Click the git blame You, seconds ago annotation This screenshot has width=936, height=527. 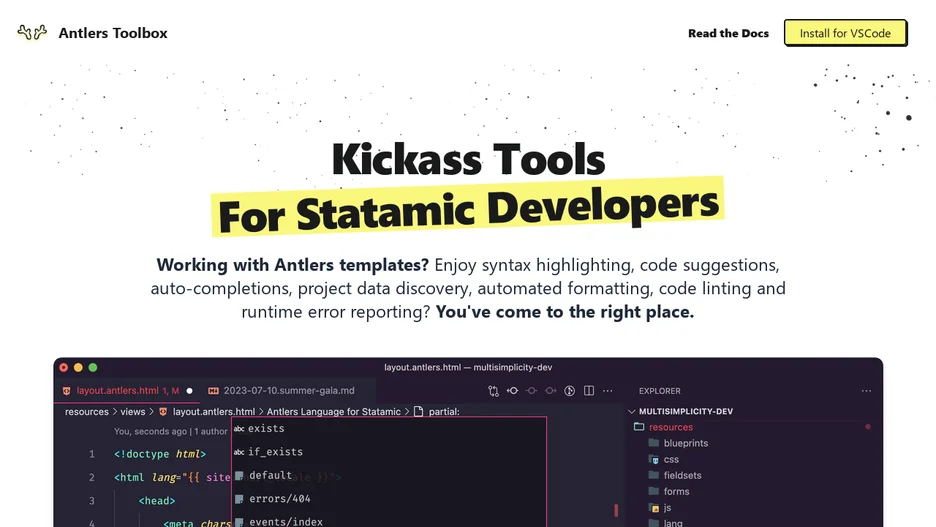[x=171, y=431]
